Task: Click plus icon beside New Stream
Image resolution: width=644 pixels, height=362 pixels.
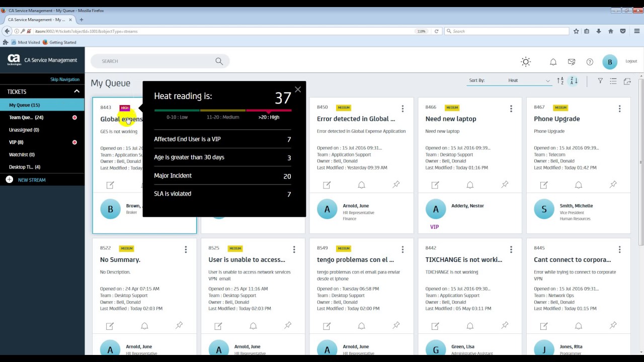Action: pyautogui.click(x=9, y=179)
